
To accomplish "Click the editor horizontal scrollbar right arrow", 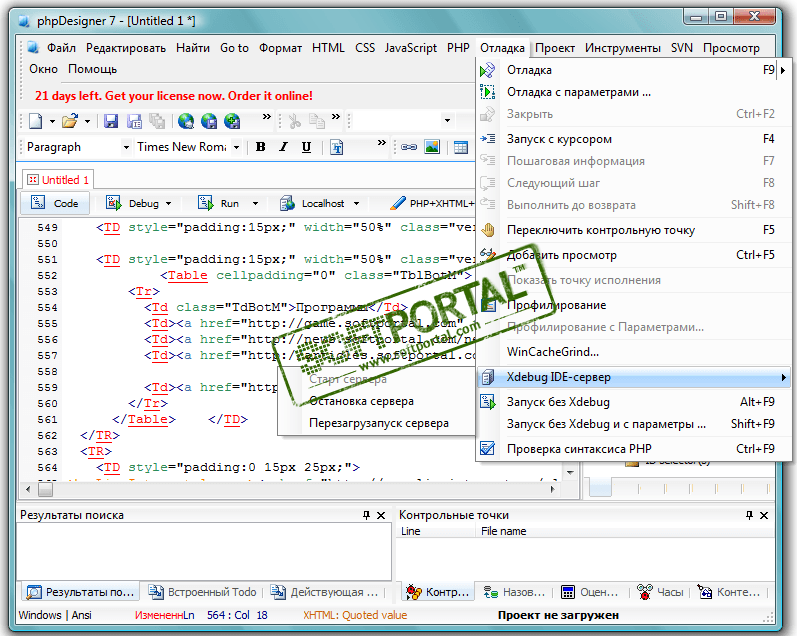I will pyautogui.click(x=553, y=490).
